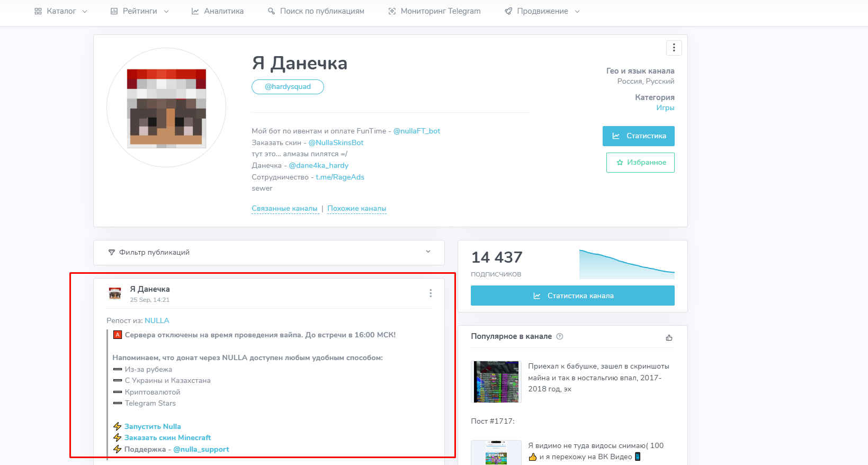
Task: Click the Запустить Nulla link
Action: tap(153, 426)
